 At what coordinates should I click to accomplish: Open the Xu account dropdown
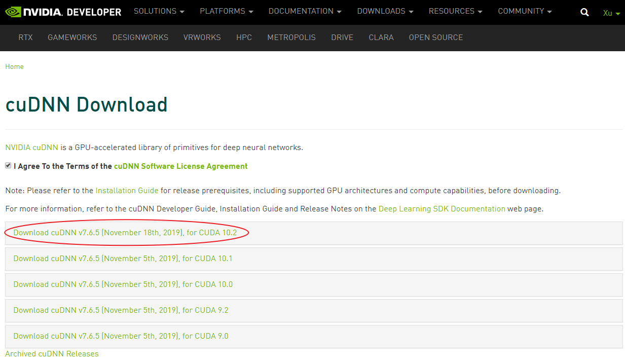[x=611, y=13]
